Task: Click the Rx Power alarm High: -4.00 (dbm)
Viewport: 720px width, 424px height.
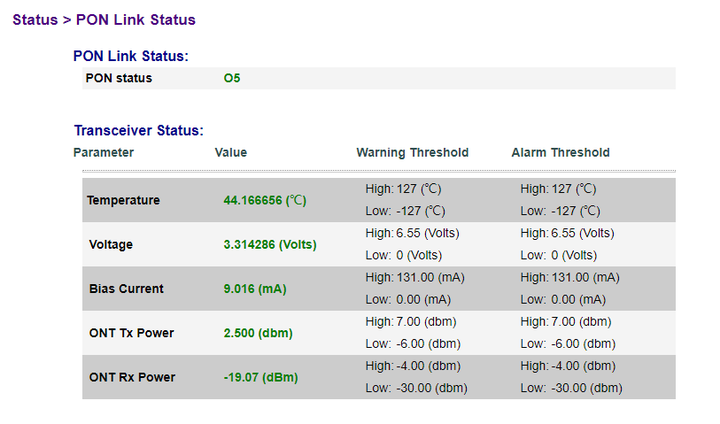Action: (x=568, y=366)
